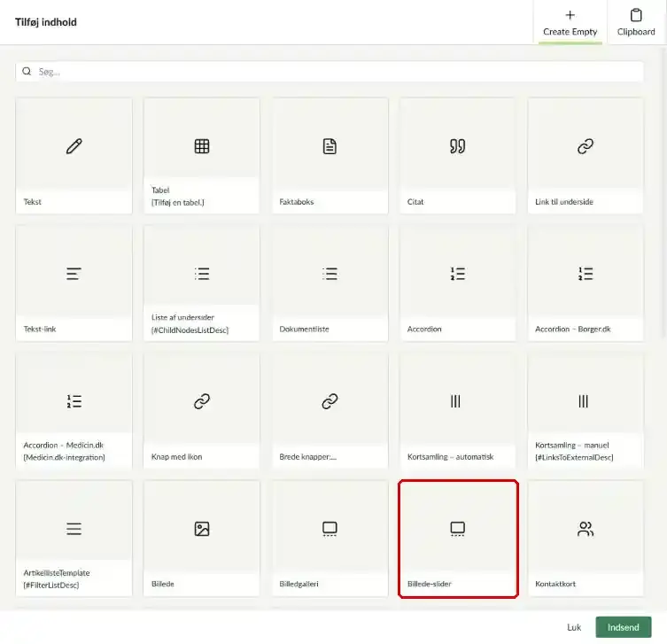The height and width of the screenshot is (644, 667).
Task: Choose the Tabel grid icon
Action: pos(202,146)
